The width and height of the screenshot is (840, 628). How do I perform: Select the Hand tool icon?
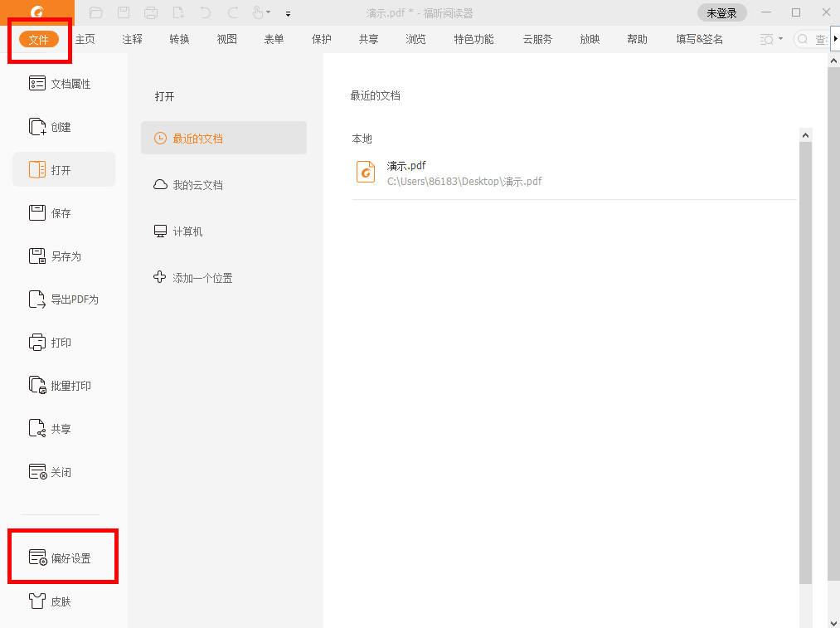[x=257, y=12]
